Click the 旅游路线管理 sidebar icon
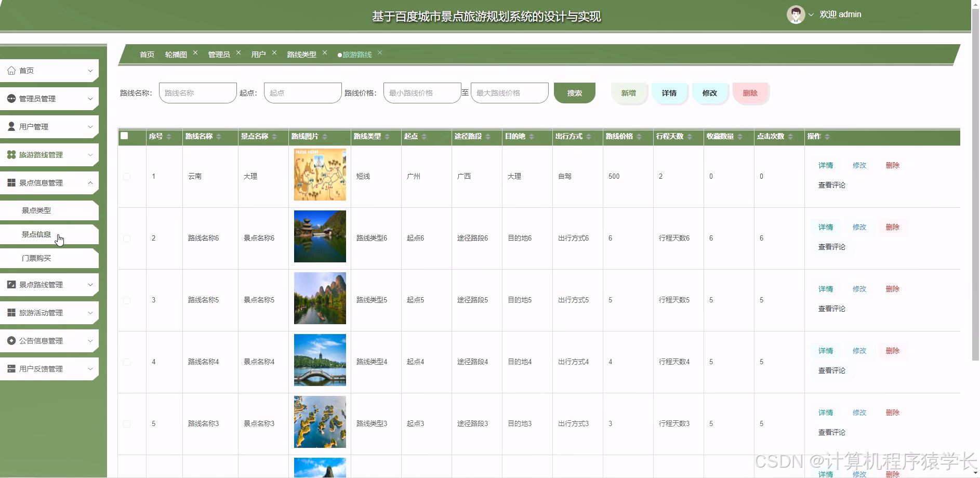 pos(11,154)
